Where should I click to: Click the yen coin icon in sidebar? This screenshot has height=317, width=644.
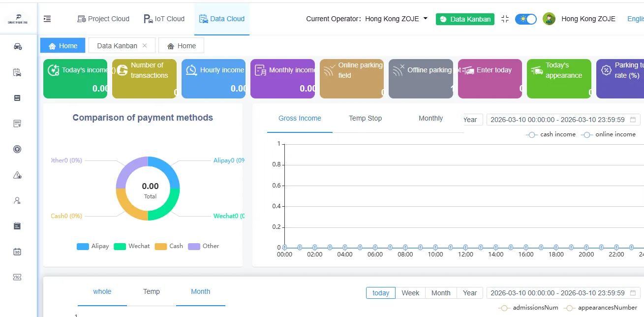coord(18,149)
